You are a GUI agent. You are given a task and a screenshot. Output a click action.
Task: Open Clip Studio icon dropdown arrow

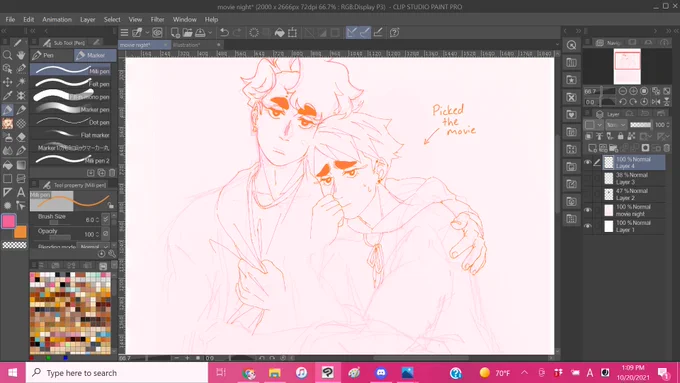(147, 33)
